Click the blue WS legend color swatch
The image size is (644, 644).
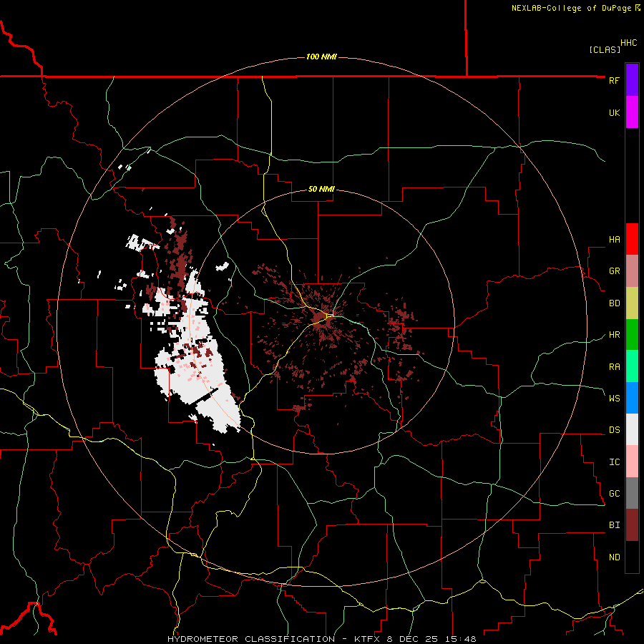[x=632, y=398]
